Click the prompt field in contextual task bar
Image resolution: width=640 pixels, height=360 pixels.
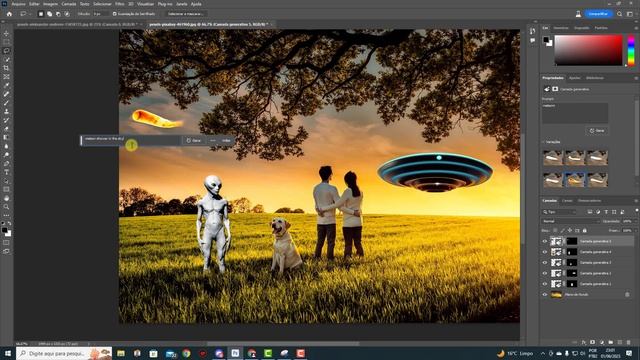tap(131, 140)
